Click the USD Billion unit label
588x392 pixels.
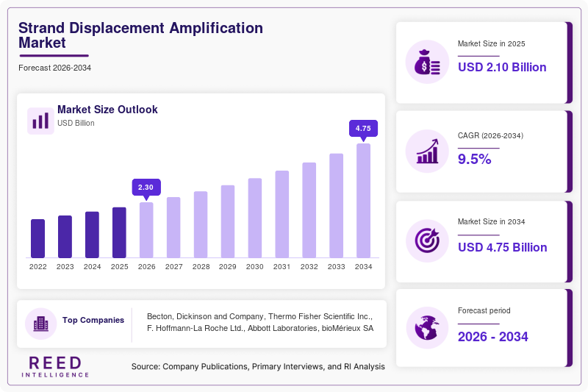coord(76,123)
